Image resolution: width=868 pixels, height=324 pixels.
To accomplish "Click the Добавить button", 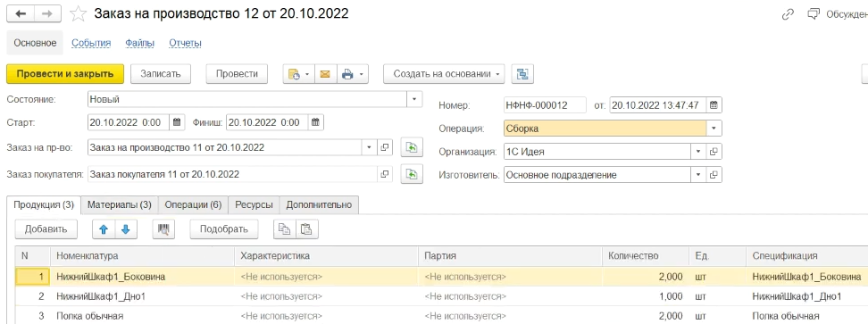I will (46, 229).
